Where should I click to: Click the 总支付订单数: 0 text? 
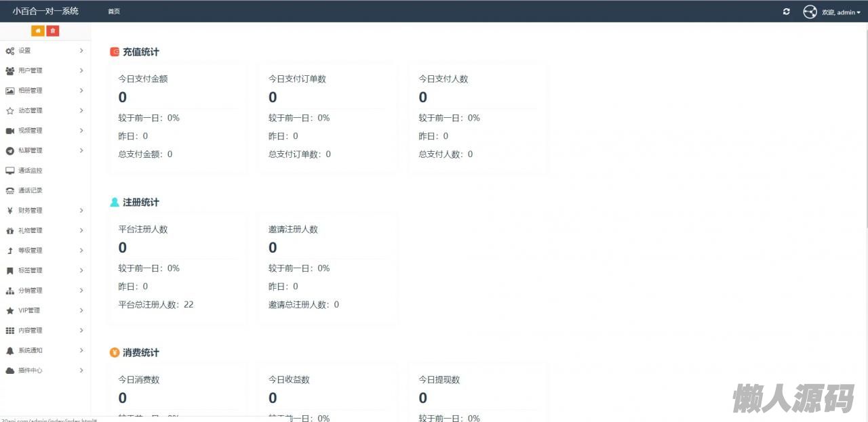(300, 154)
